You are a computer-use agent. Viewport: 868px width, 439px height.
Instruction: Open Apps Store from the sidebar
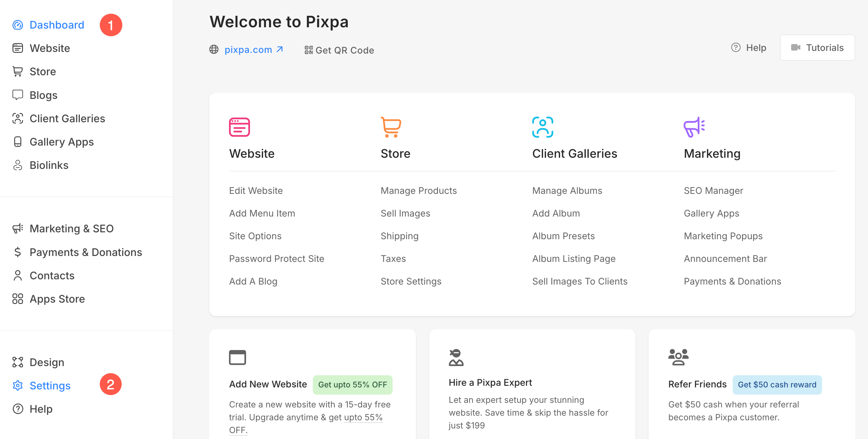(57, 299)
